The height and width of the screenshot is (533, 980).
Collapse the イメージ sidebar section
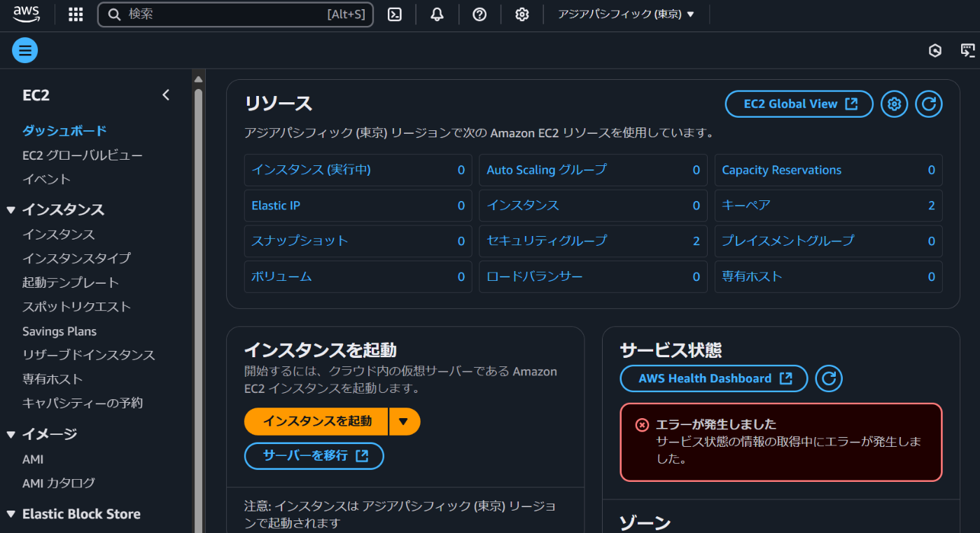(10, 434)
